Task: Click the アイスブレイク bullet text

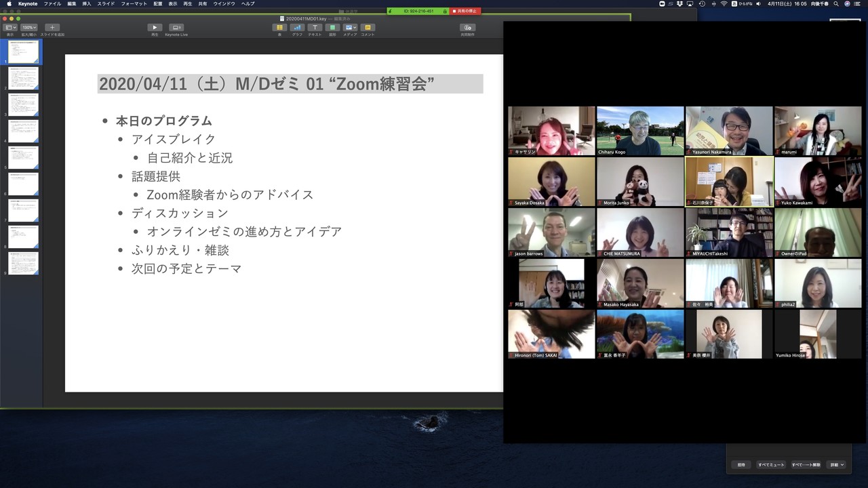Action: pos(174,140)
